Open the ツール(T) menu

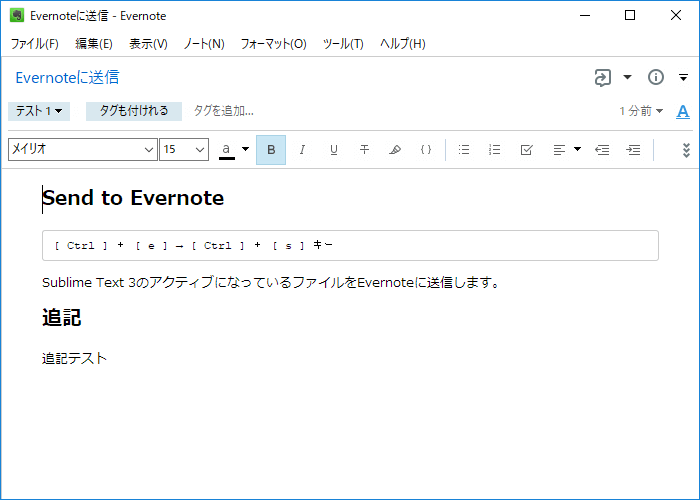coord(343,44)
